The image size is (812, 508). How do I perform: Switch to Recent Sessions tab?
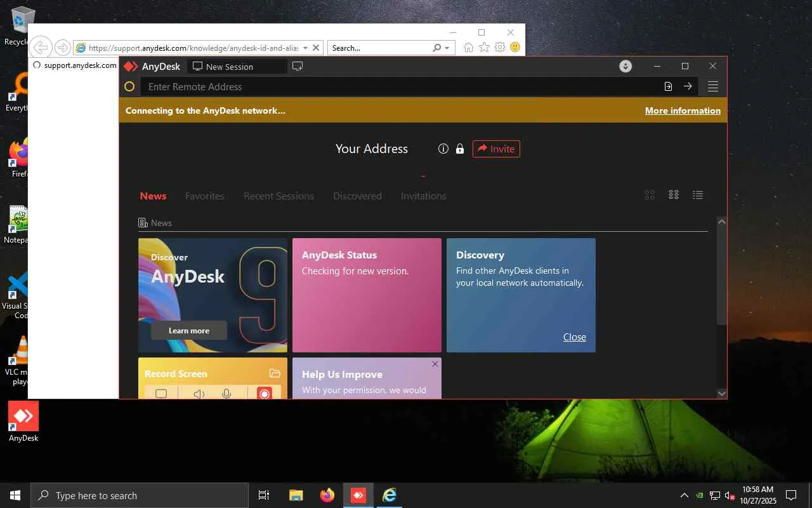(278, 196)
